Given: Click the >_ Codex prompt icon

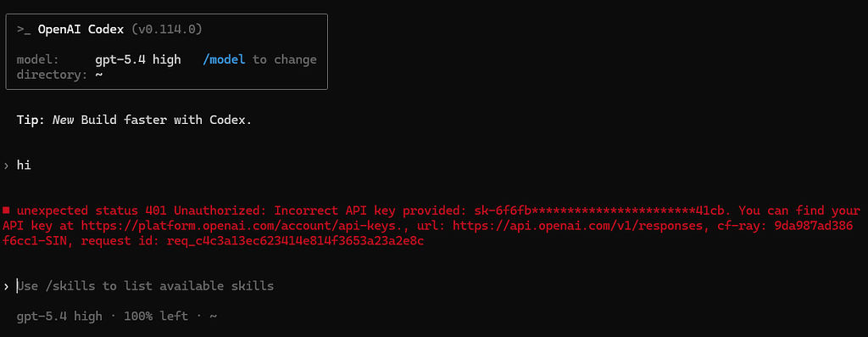Looking at the screenshot, I should [24, 30].
